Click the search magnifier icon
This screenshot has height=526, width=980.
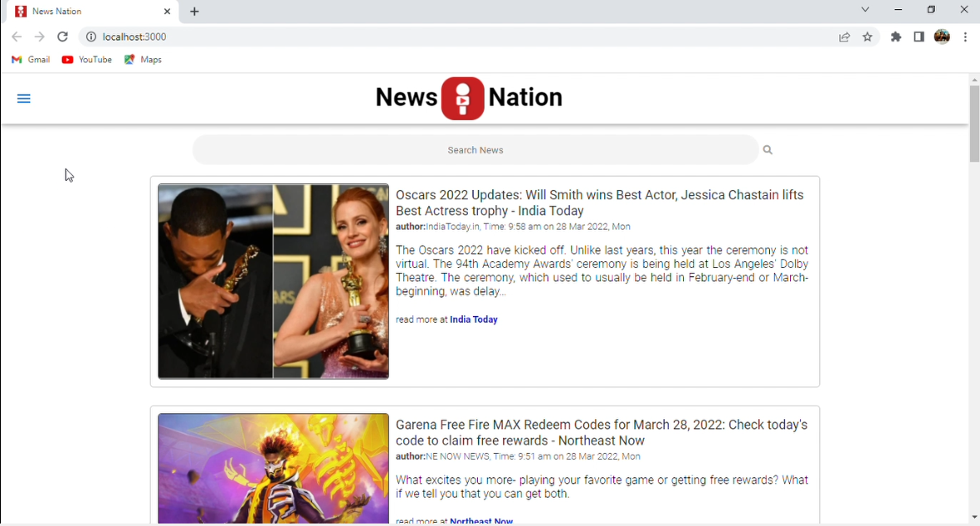(768, 150)
